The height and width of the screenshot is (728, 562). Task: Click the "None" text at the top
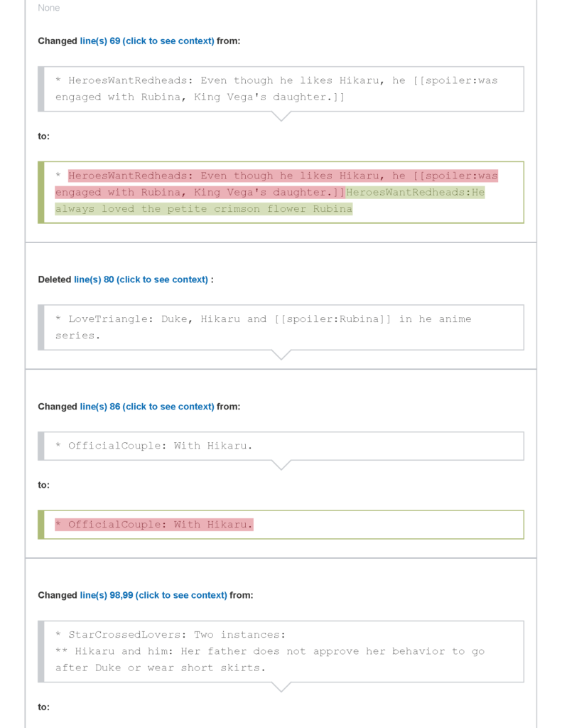[x=49, y=8]
